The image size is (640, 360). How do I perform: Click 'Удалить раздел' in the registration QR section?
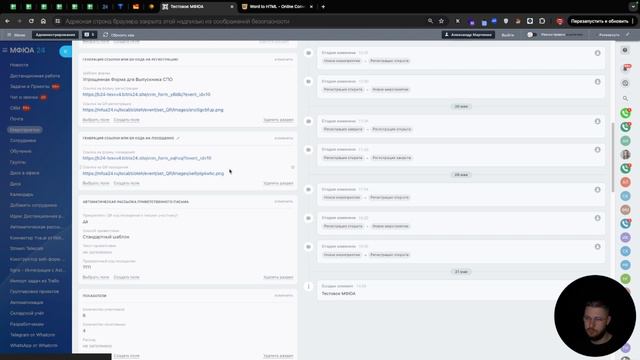click(x=278, y=120)
